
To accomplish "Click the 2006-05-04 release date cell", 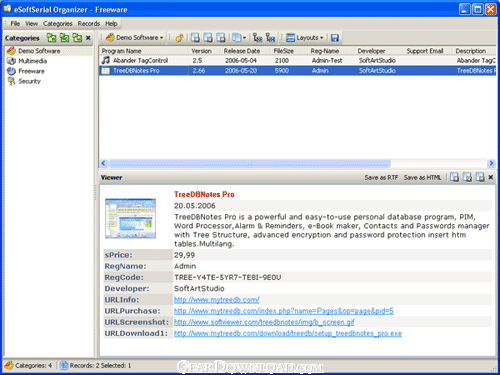I will coord(241,61).
